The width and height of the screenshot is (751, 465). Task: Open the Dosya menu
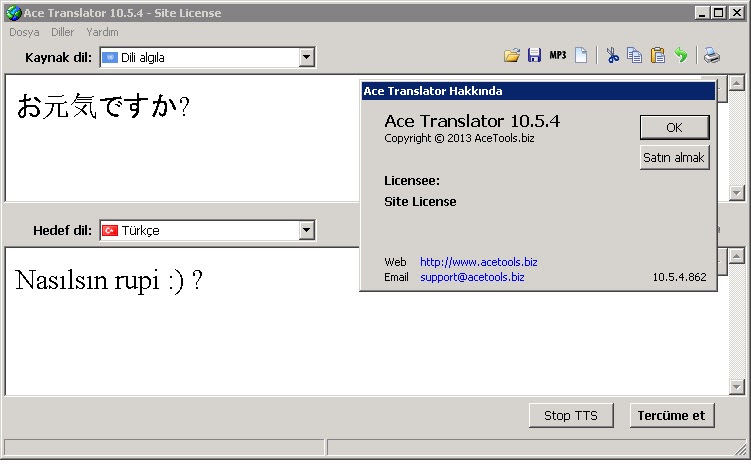24,32
